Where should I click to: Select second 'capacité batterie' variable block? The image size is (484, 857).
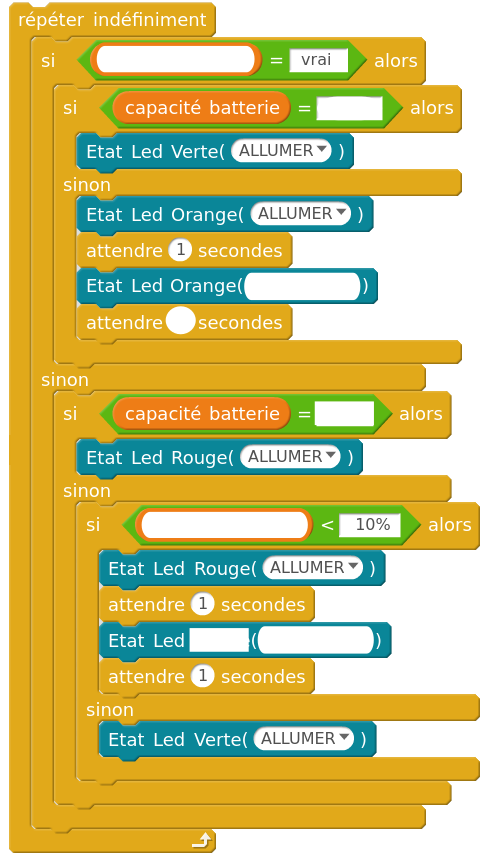(x=202, y=413)
